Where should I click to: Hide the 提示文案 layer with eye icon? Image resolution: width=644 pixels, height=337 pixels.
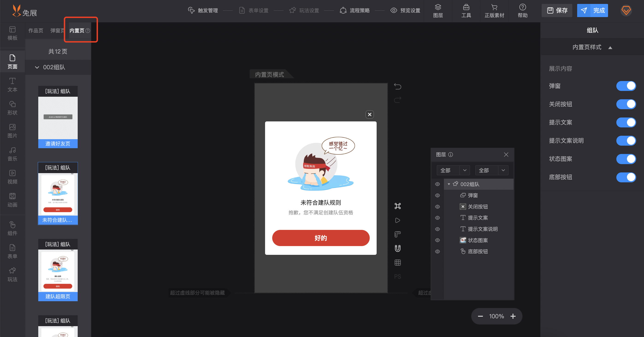pyautogui.click(x=437, y=218)
